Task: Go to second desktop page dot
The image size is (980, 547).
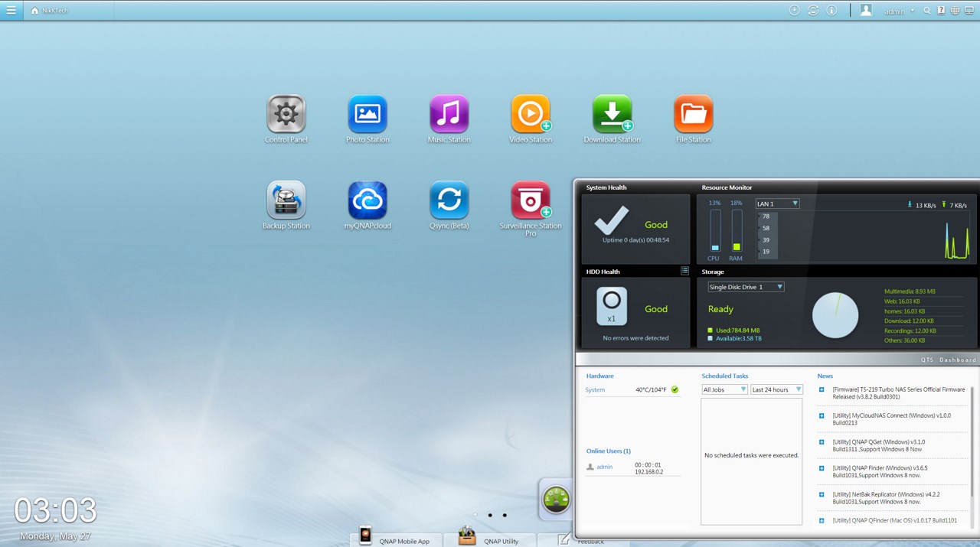Action: (x=490, y=515)
